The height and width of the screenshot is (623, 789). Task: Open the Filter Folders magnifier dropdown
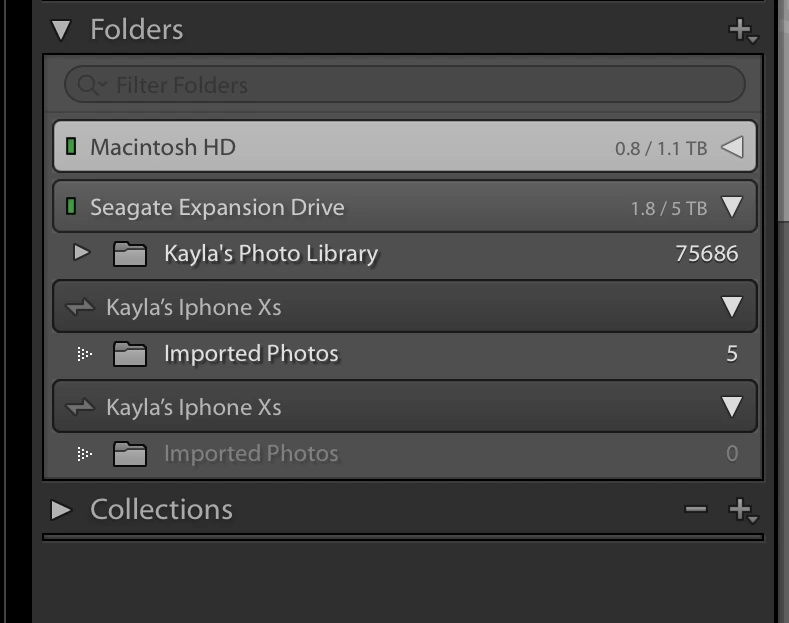pos(92,85)
